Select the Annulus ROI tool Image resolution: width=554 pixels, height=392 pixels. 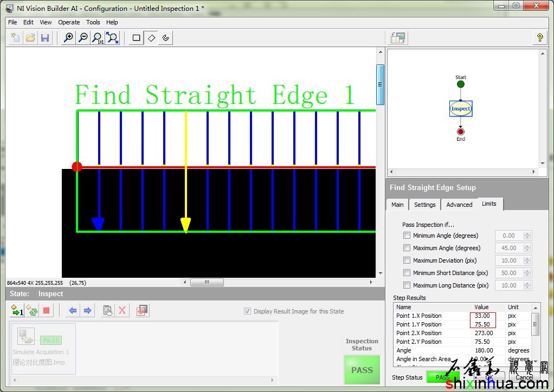166,38
